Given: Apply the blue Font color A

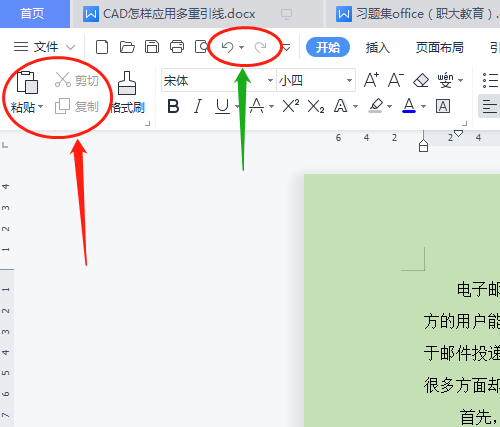Looking at the screenshot, I should [x=409, y=106].
